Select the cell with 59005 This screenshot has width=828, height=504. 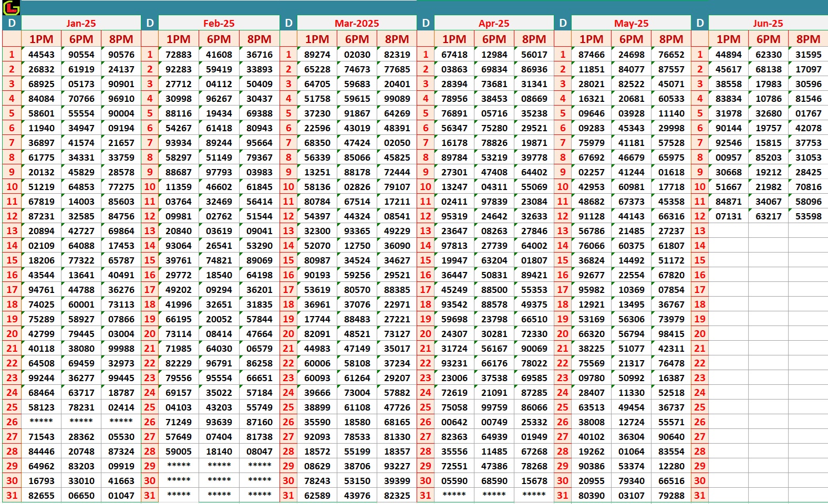pyautogui.click(x=179, y=451)
